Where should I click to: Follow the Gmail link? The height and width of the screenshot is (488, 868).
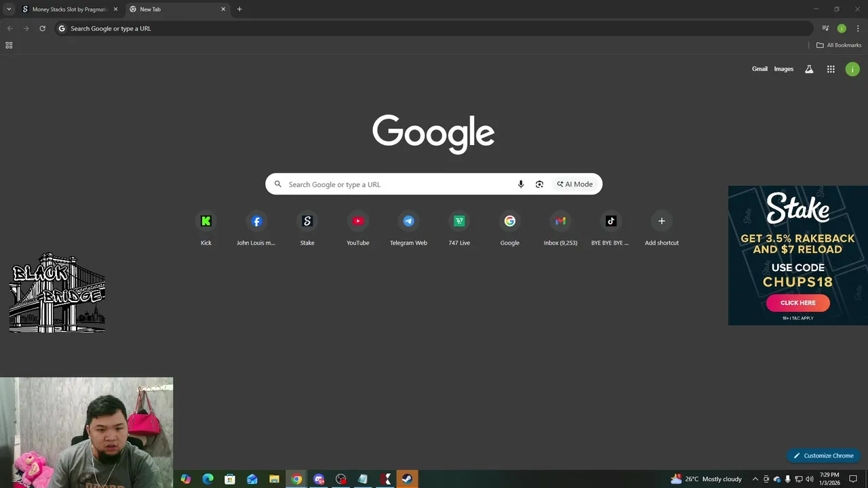759,69
